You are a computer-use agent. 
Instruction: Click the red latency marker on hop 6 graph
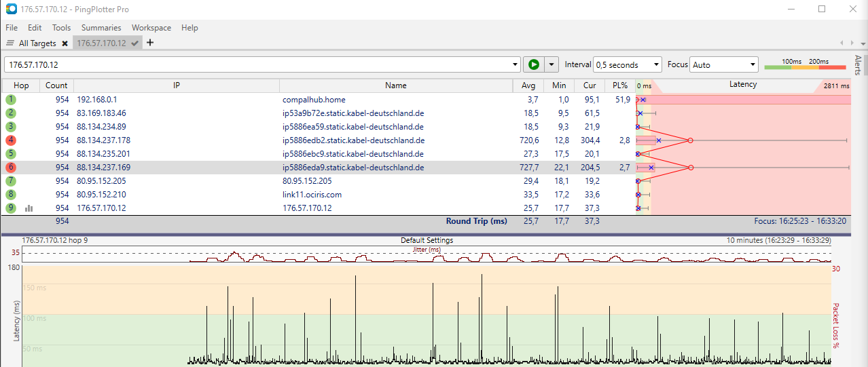coord(690,168)
